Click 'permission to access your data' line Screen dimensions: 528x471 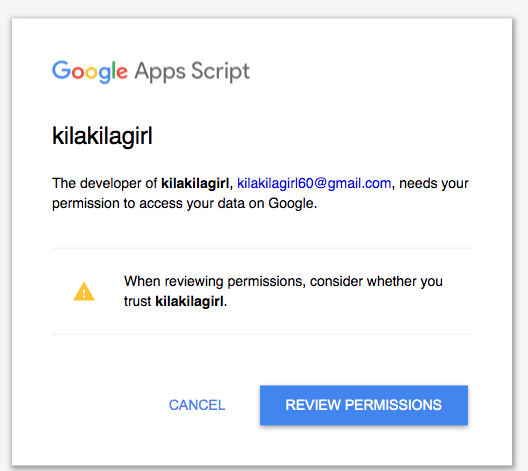185,203
